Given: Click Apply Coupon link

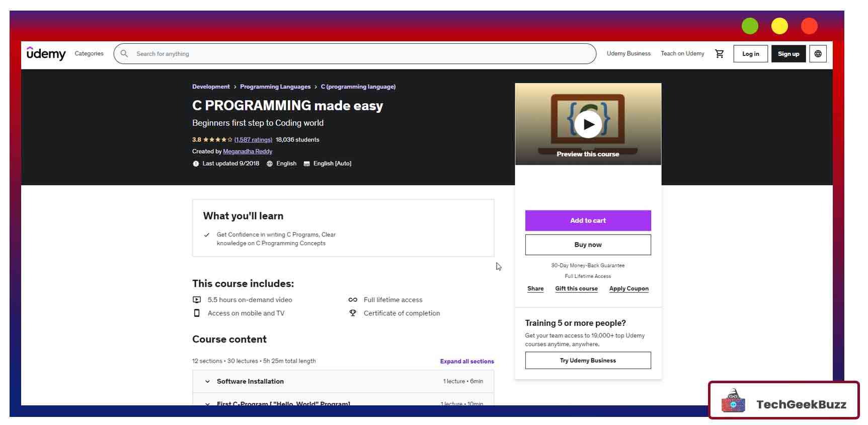Looking at the screenshot, I should coord(628,289).
